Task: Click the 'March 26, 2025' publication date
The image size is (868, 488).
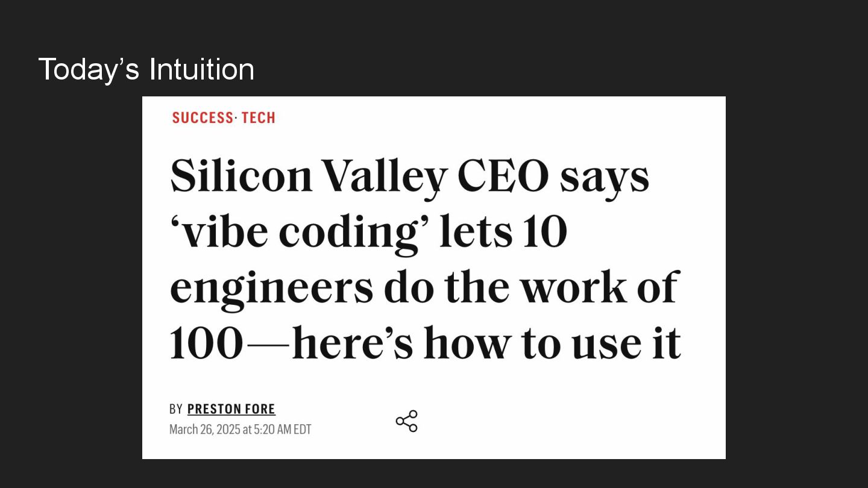Action: tap(205, 430)
